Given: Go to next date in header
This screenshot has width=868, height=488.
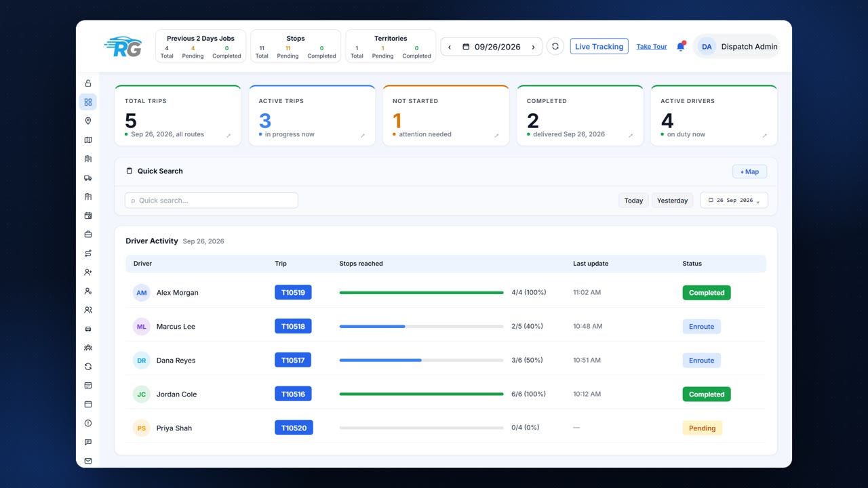Looking at the screenshot, I should [x=533, y=47].
